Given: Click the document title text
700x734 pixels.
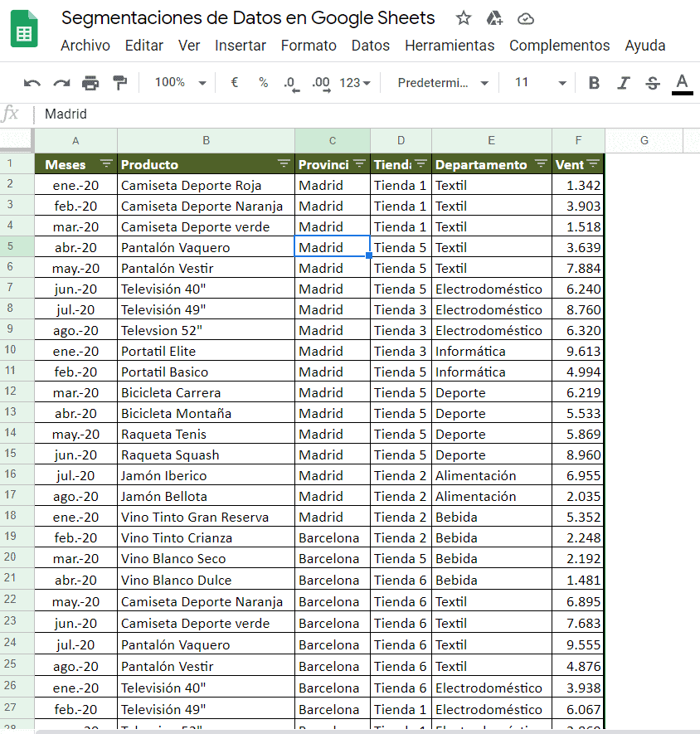Looking at the screenshot, I should [248, 18].
